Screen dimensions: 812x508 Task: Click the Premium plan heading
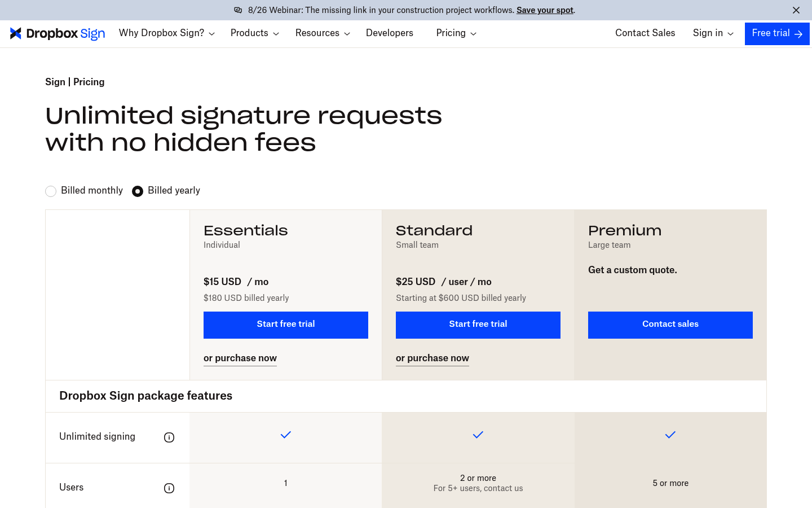point(625,230)
